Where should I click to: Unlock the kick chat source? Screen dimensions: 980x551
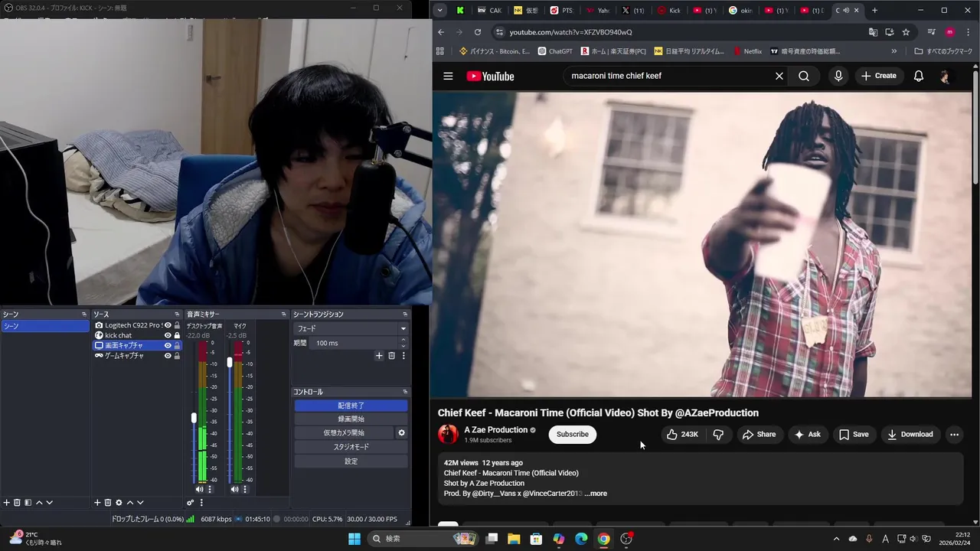pos(177,335)
